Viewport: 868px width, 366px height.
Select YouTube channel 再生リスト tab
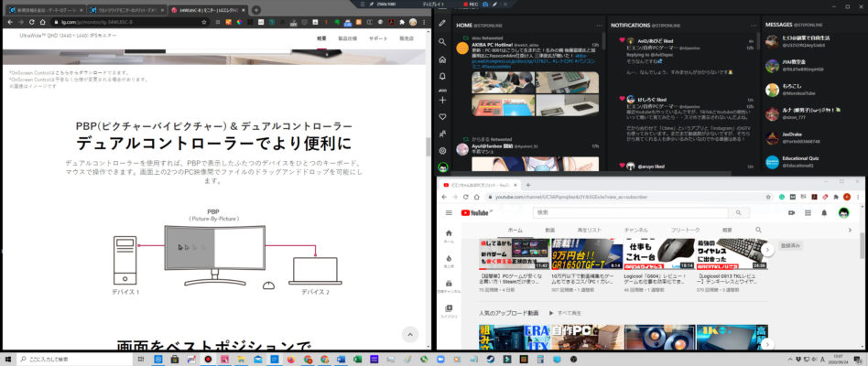point(589,230)
